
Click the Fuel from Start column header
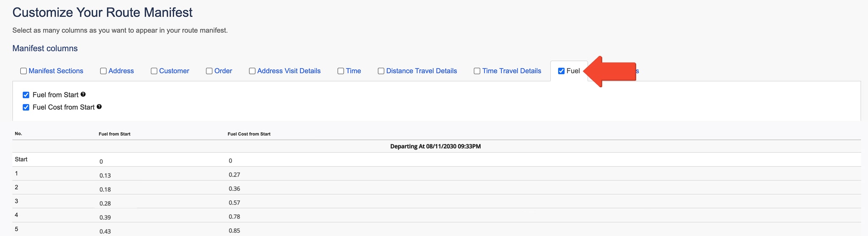[x=114, y=134]
